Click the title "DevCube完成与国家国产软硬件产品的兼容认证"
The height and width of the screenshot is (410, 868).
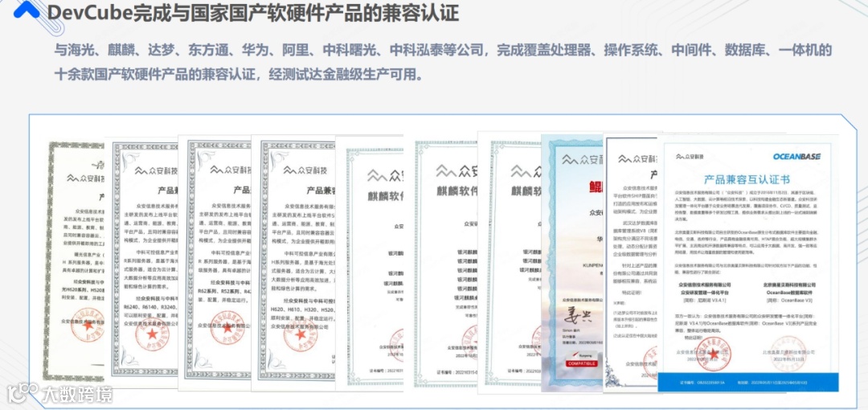pyautogui.click(x=252, y=11)
